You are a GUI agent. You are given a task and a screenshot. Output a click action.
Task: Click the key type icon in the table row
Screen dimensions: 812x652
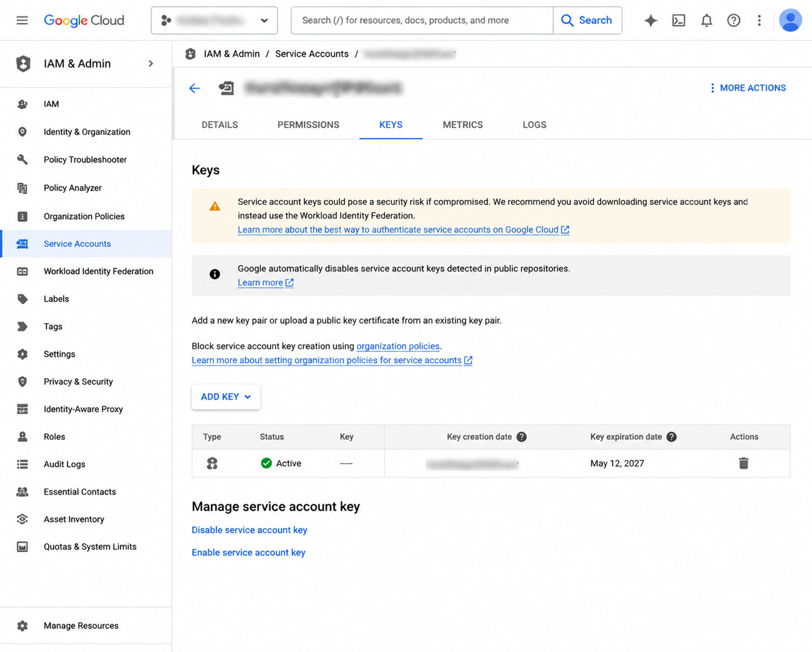(x=212, y=463)
